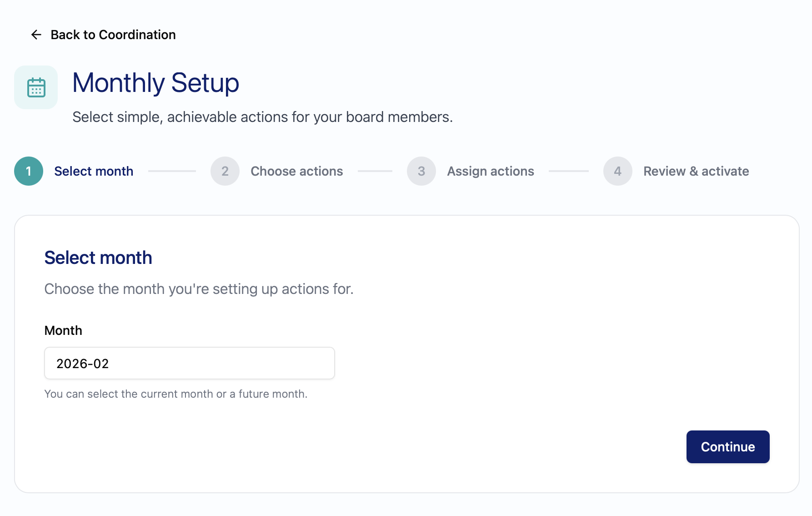This screenshot has height=516, width=812.
Task: Go back to Coordination page
Action: [x=113, y=35]
